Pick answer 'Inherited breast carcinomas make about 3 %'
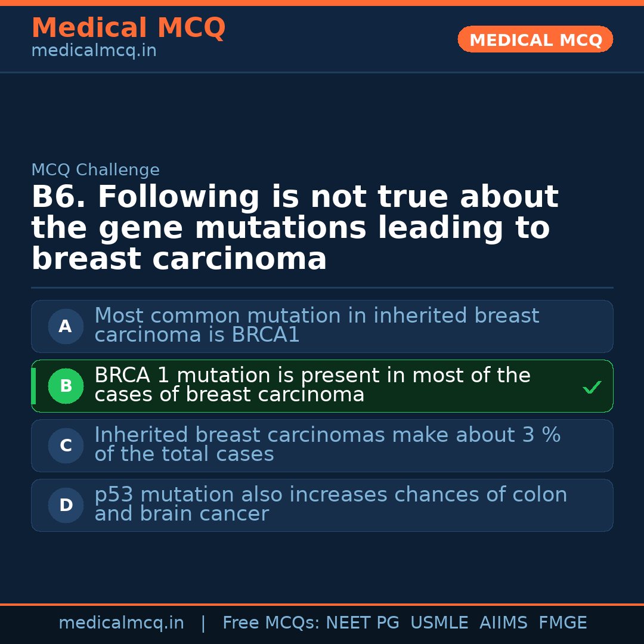This screenshot has height=644, width=644. point(327,445)
